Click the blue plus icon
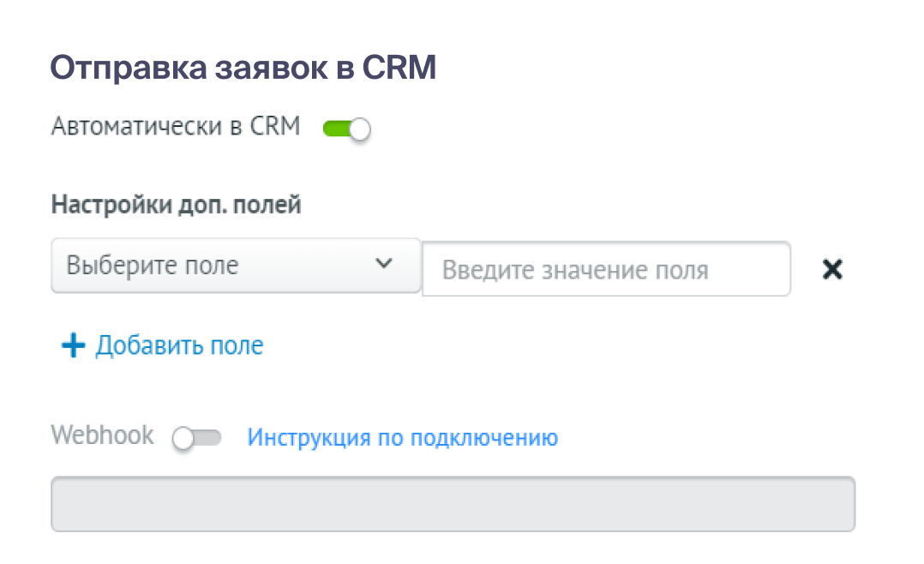924x564 pixels. 74,346
